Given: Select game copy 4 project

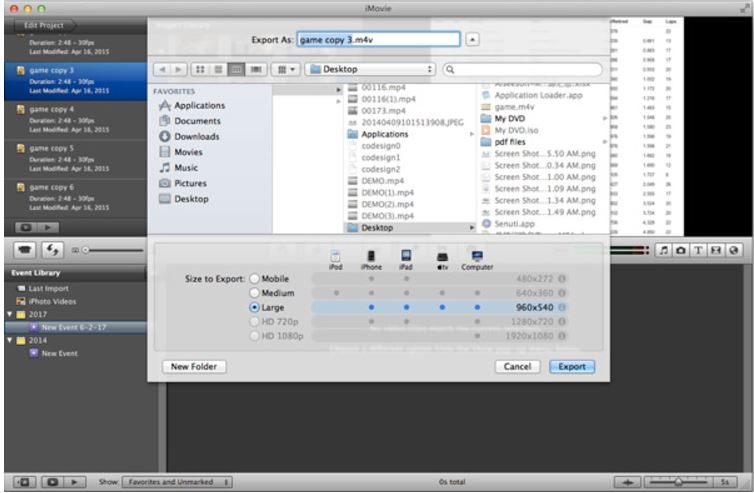Looking at the screenshot, I should [x=75, y=119].
